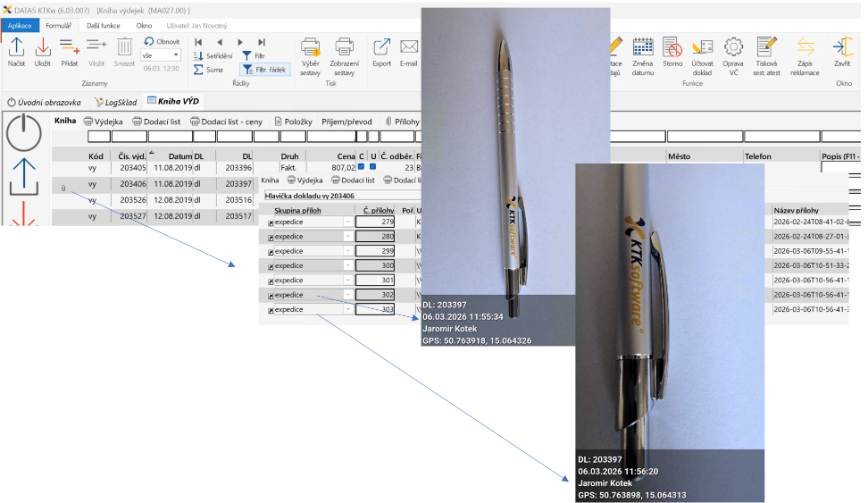Click the pen photo thumbnail timestamped 11:55:34
The image size is (868, 503).
(x=515, y=177)
